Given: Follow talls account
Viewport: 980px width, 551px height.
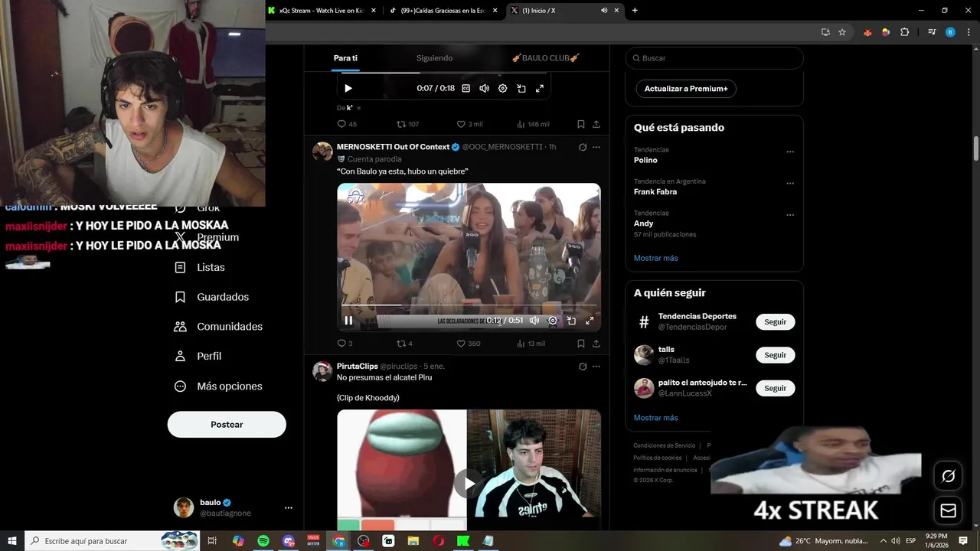Looking at the screenshot, I should (x=775, y=355).
